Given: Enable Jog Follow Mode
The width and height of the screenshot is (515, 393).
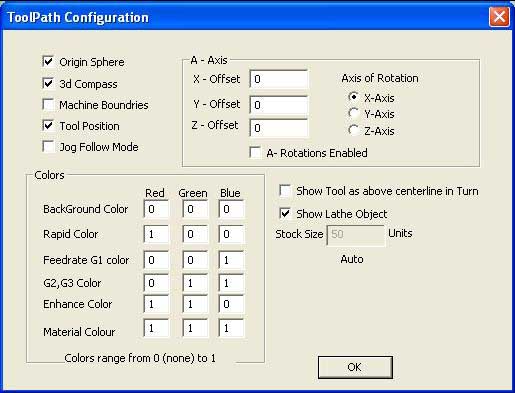Looking at the screenshot, I should pyautogui.click(x=49, y=147).
